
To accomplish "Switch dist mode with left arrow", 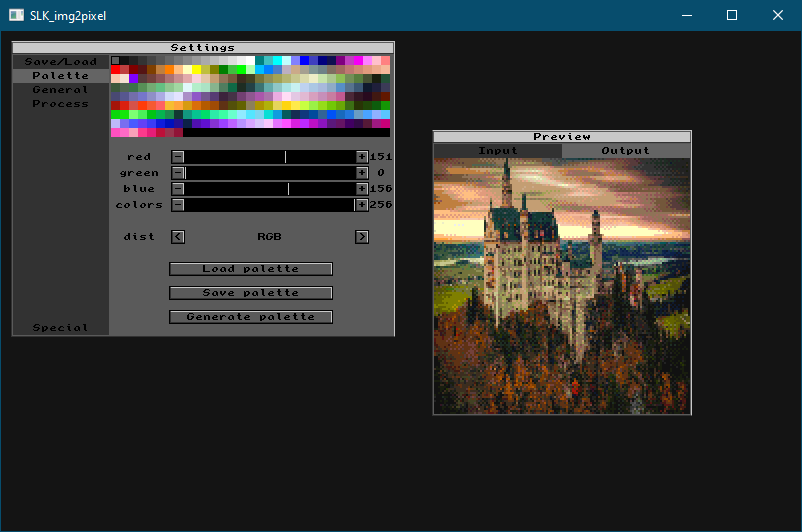I will [178, 237].
